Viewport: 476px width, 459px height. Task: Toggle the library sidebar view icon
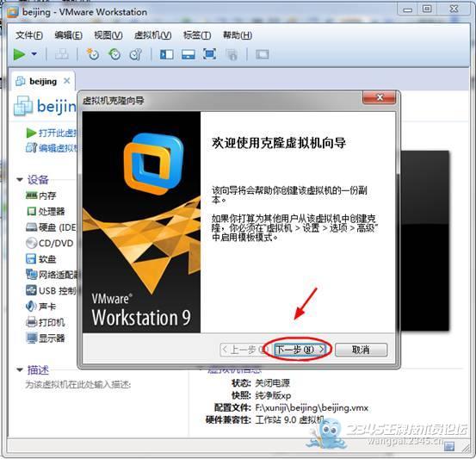coord(167,54)
